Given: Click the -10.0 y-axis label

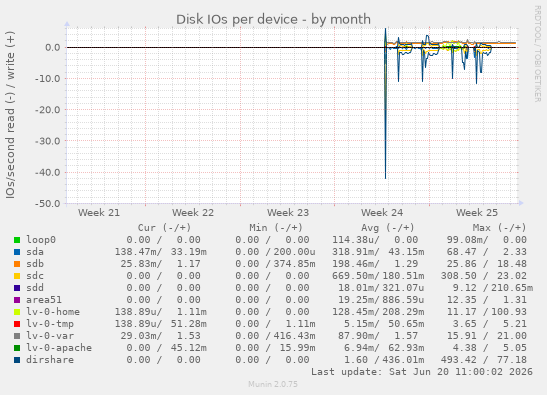Looking at the screenshot, I should [48, 79].
